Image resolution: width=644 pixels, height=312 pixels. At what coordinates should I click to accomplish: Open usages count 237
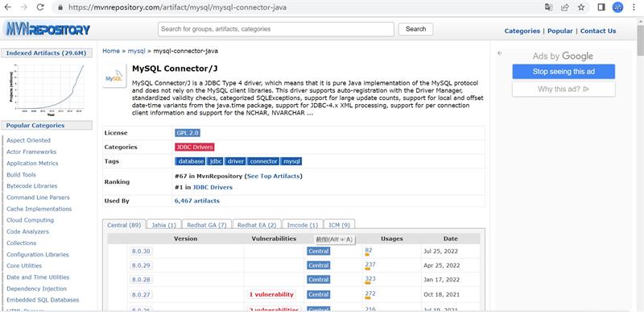[x=370, y=264]
